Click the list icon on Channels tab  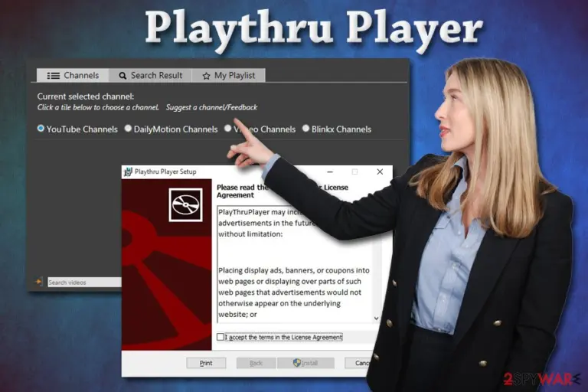54,76
